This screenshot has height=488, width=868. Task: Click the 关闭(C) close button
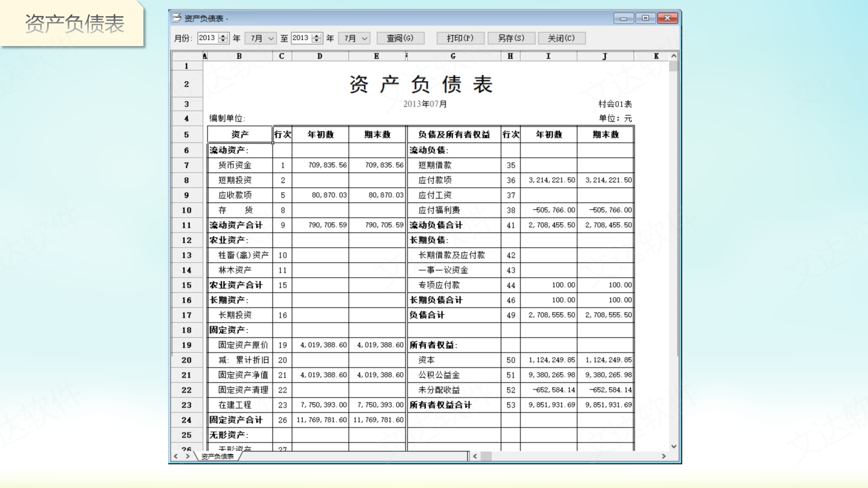[x=561, y=38]
